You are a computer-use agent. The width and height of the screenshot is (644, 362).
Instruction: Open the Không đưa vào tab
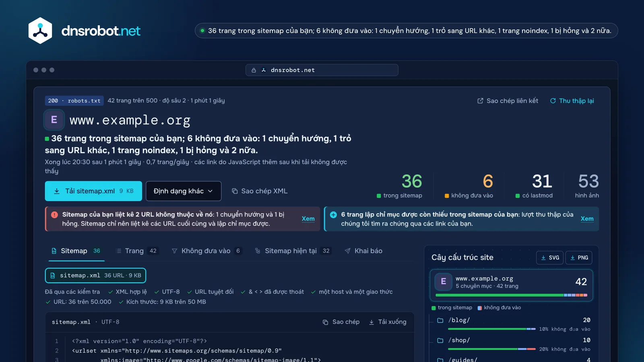click(207, 251)
